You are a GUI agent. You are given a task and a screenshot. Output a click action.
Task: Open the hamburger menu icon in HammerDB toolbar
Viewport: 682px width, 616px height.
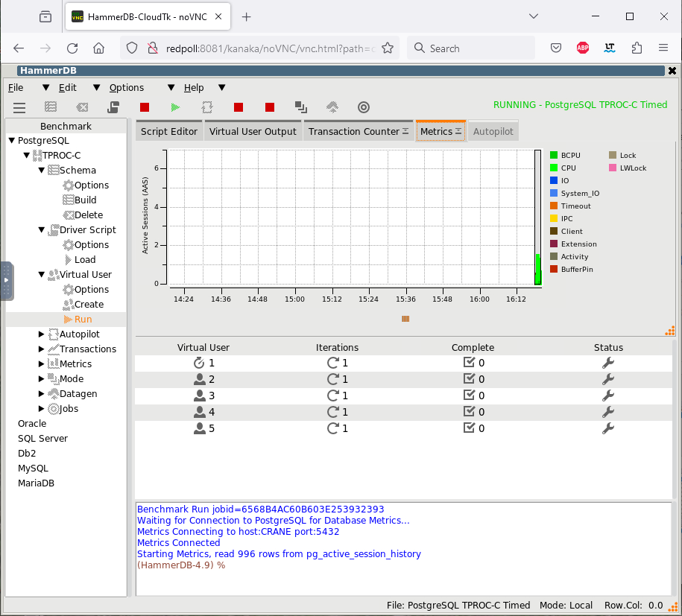(x=19, y=107)
